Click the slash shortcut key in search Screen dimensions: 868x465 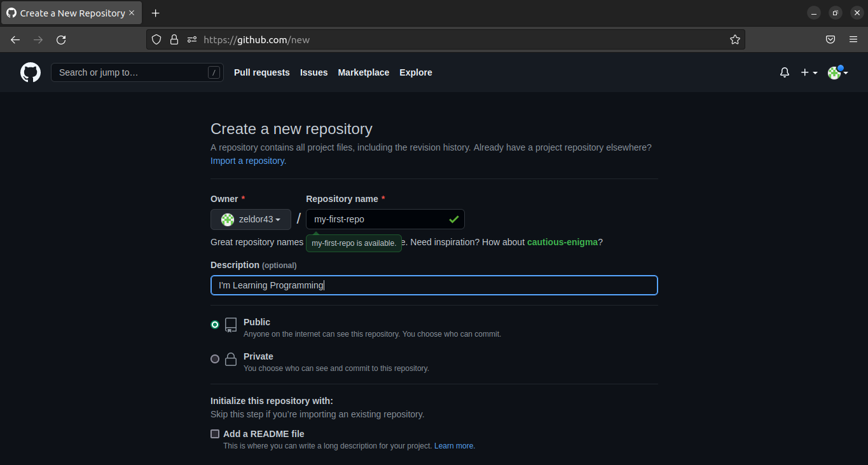coord(214,72)
